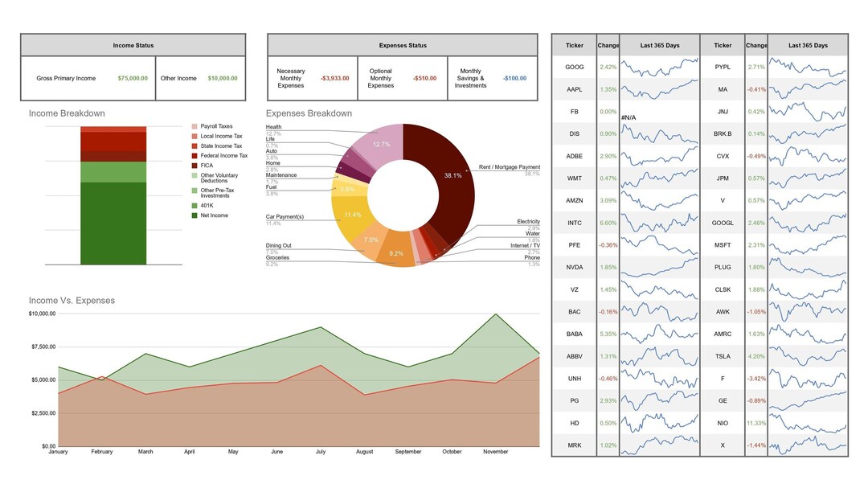Select the November peak on income line
868x488 pixels.
495,314
